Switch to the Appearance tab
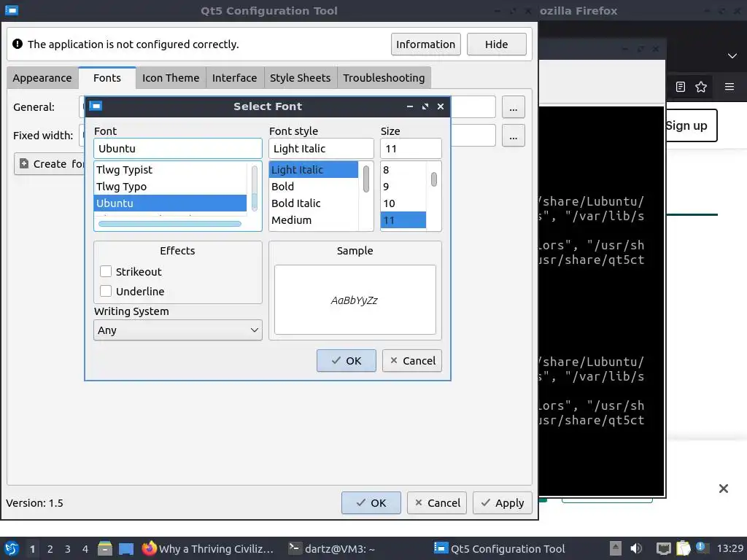Viewport: 747px width, 560px height. coord(42,77)
